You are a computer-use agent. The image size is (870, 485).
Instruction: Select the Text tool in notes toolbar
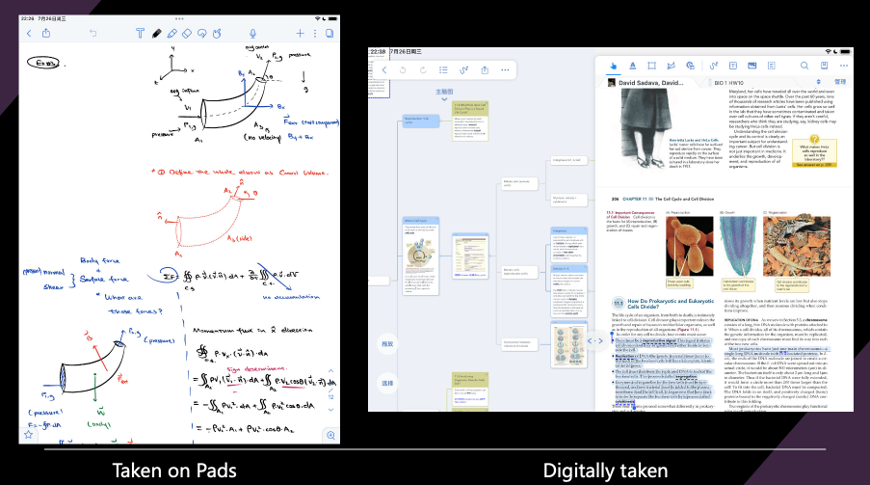(140, 33)
